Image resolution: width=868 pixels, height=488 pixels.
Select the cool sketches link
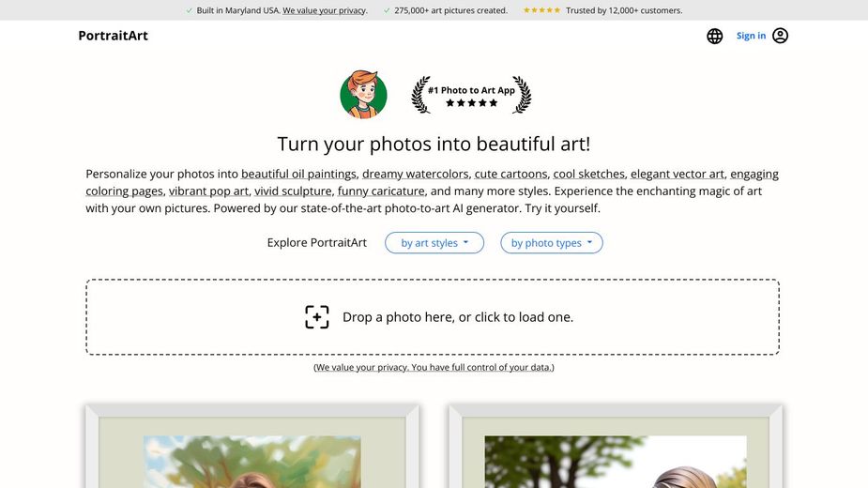tap(588, 174)
